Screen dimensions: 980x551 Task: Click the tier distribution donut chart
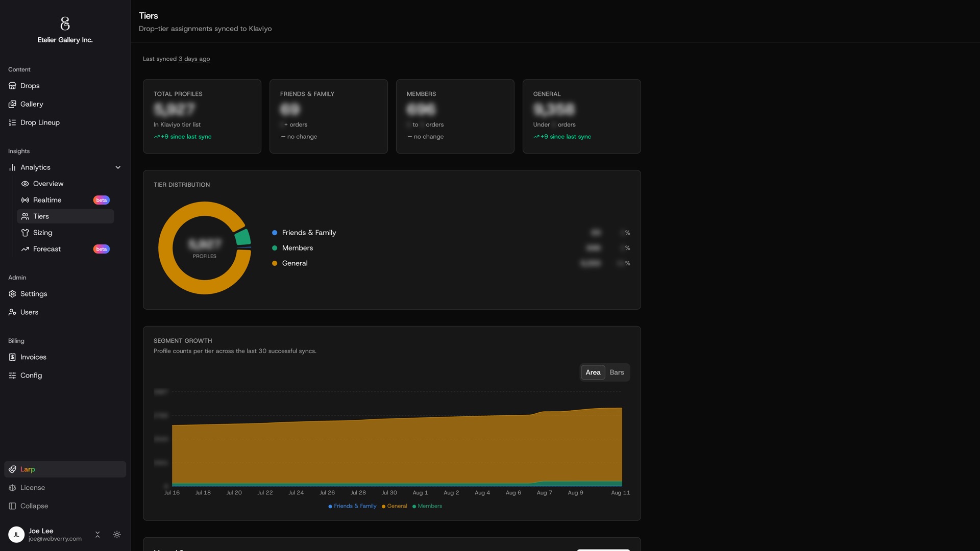205,248
